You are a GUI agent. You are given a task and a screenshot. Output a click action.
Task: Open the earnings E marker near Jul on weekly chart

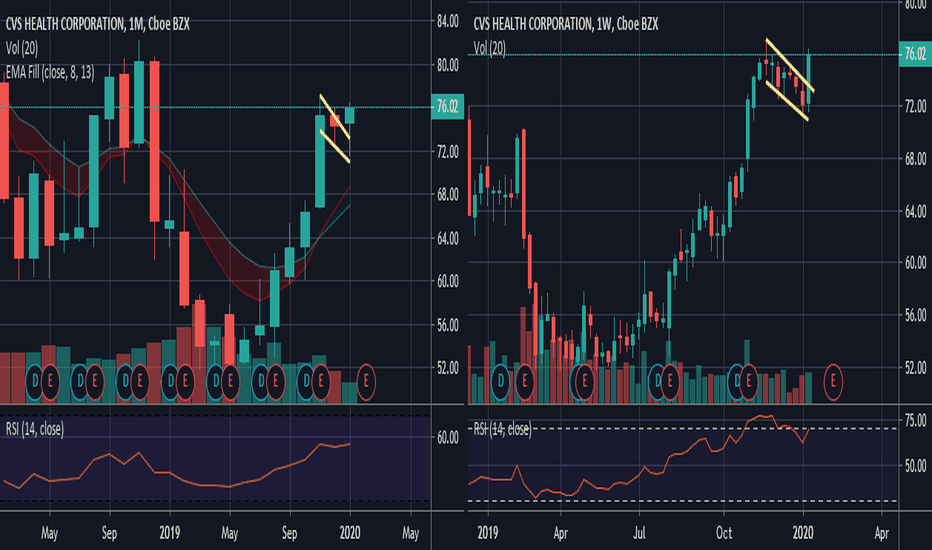click(x=670, y=381)
